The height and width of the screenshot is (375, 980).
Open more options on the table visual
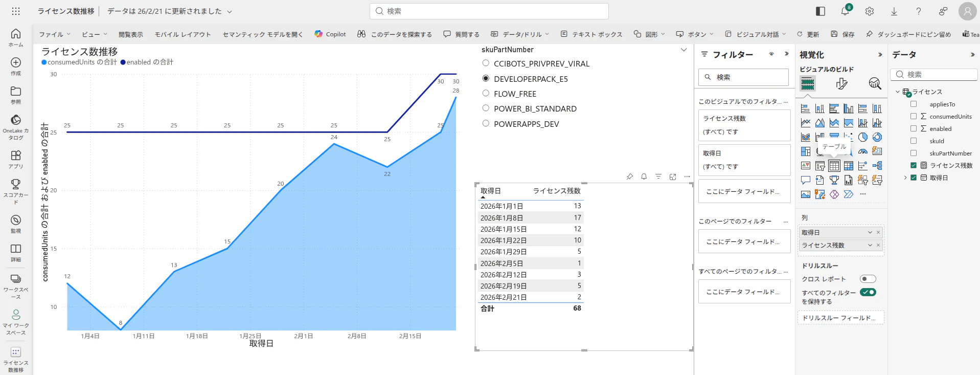[687, 177]
